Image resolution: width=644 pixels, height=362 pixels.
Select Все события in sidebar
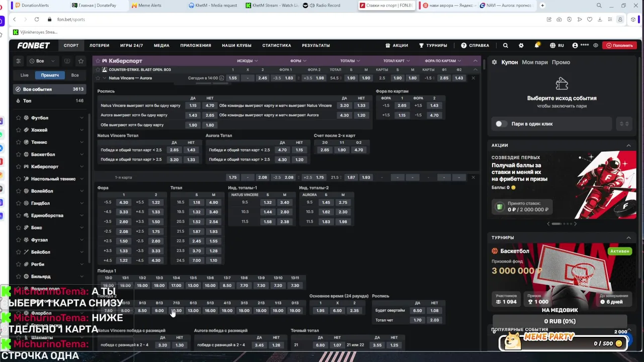click(x=50, y=89)
